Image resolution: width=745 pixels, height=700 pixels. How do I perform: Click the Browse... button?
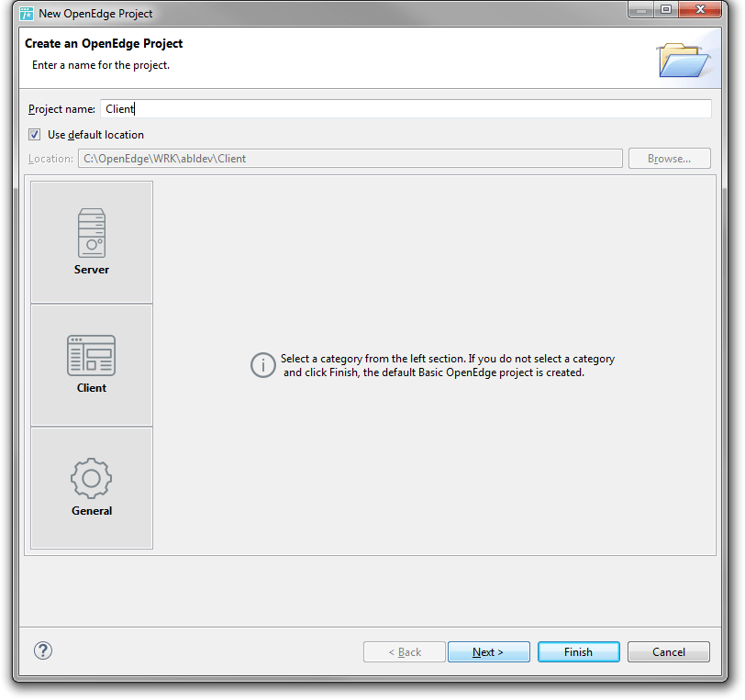[x=670, y=158]
